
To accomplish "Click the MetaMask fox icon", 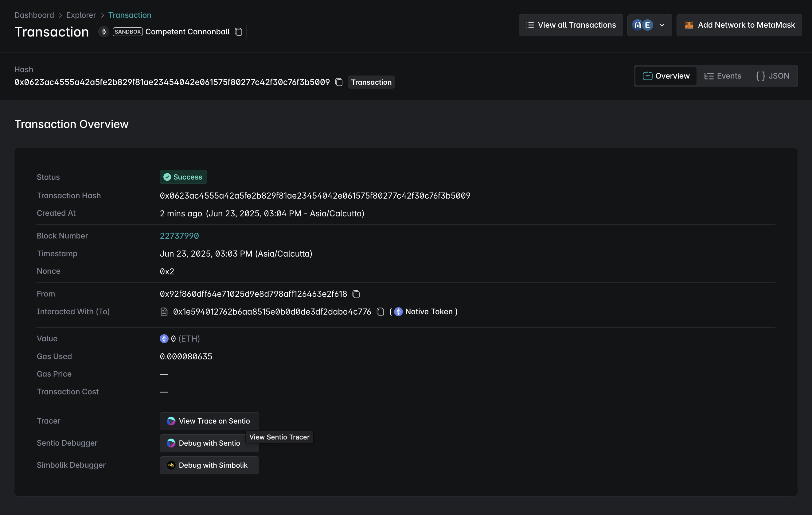I will tap(689, 25).
